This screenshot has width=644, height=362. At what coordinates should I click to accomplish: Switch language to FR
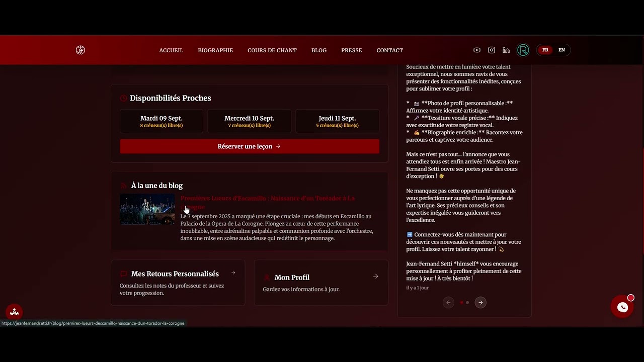(545, 50)
